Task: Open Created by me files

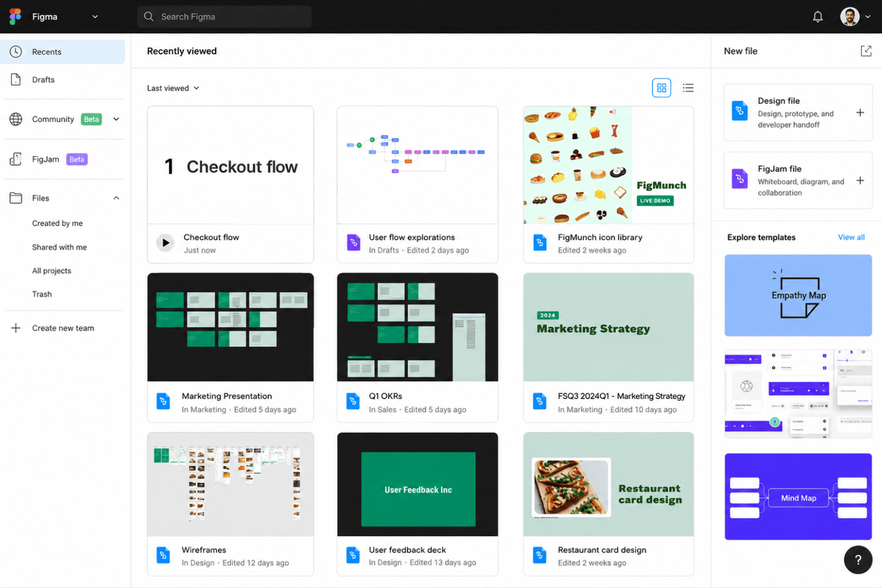Action: click(57, 223)
